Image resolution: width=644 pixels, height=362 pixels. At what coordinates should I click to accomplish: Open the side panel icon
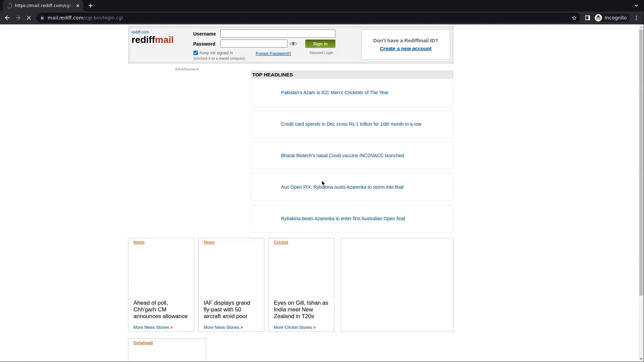coord(588,18)
